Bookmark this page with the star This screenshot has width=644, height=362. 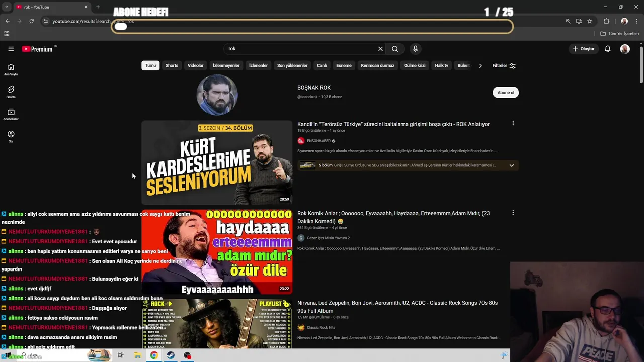coord(590,21)
